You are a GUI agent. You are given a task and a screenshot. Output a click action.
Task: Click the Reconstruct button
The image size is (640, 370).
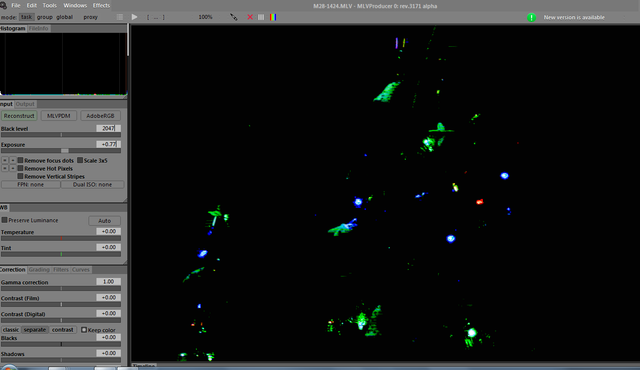[x=19, y=116]
